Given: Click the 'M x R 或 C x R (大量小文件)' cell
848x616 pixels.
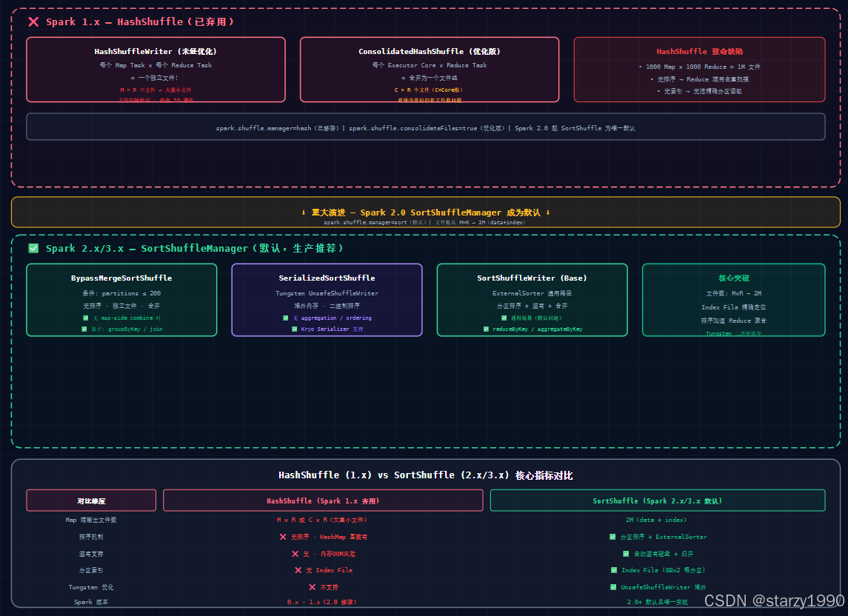Looking at the screenshot, I should [322, 520].
